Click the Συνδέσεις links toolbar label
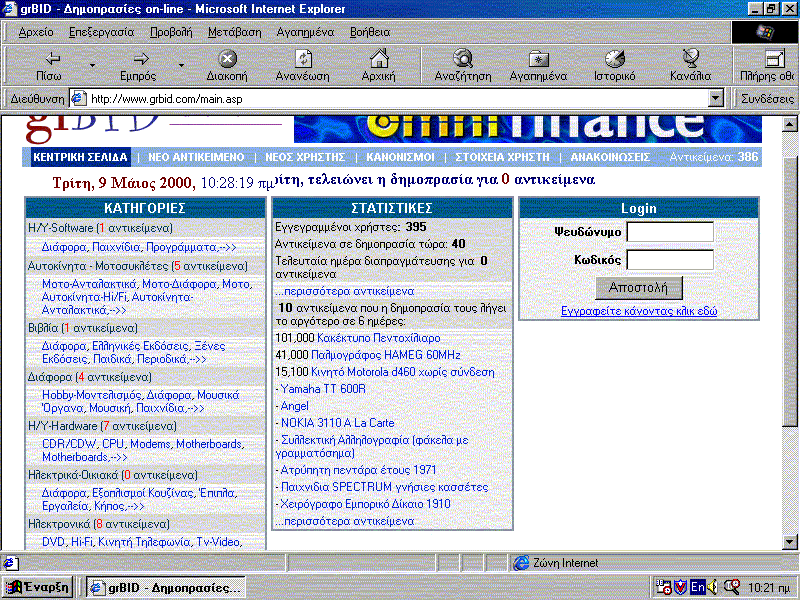The width and height of the screenshot is (800, 600). pos(767,98)
